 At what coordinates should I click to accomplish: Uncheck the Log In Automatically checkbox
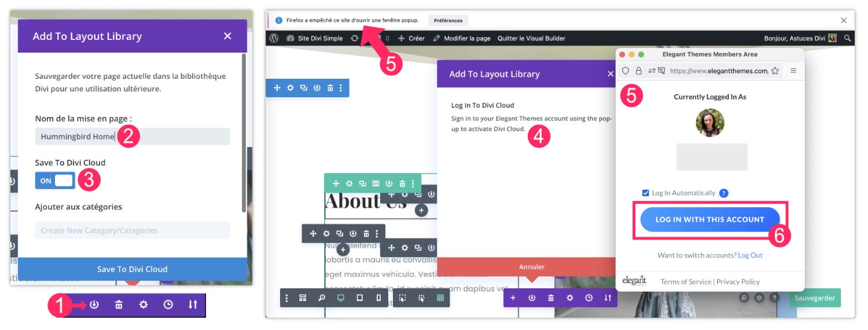pyautogui.click(x=646, y=193)
